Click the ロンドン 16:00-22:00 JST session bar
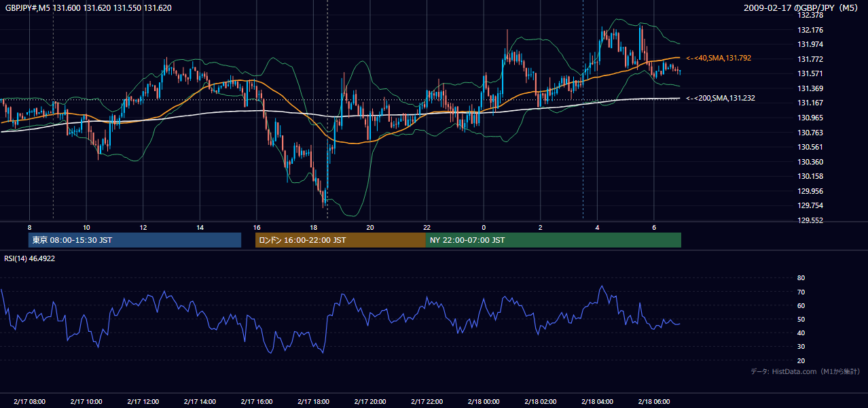Screen dimensions: 868x408 coord(340,240)
